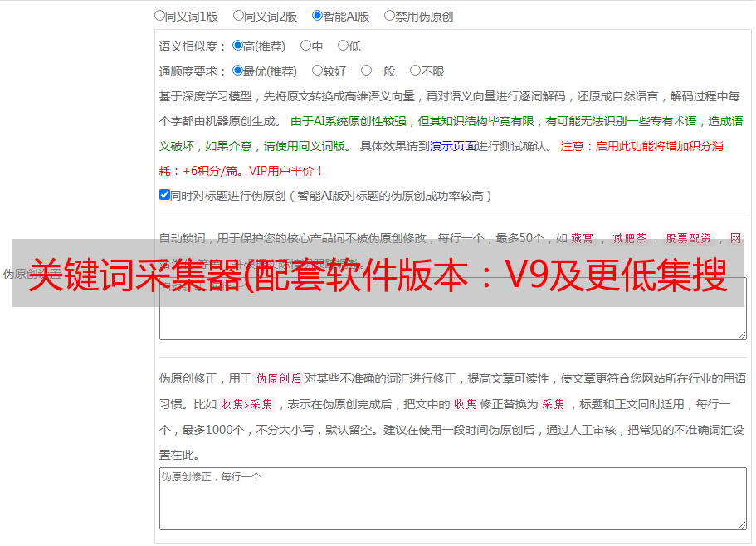Set 通顺度要求 to 一般
756x546 pixels.
pyautogui.click(x=366, y=71)
